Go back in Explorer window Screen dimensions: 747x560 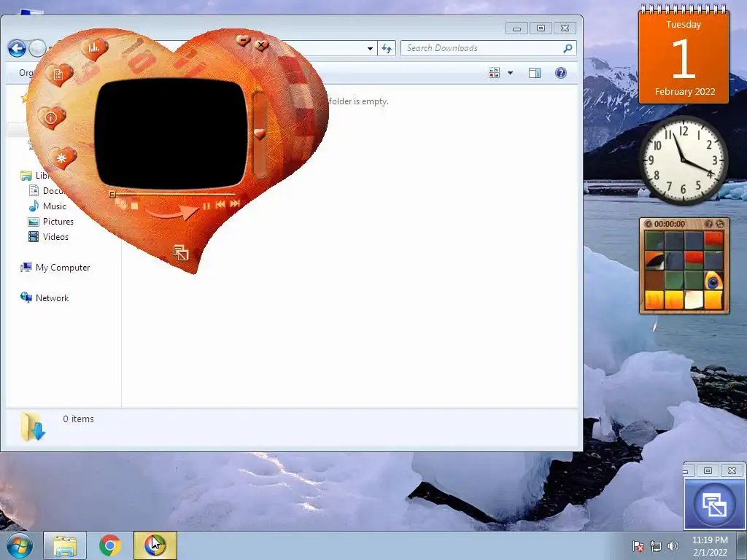click(x=17, y=48)
